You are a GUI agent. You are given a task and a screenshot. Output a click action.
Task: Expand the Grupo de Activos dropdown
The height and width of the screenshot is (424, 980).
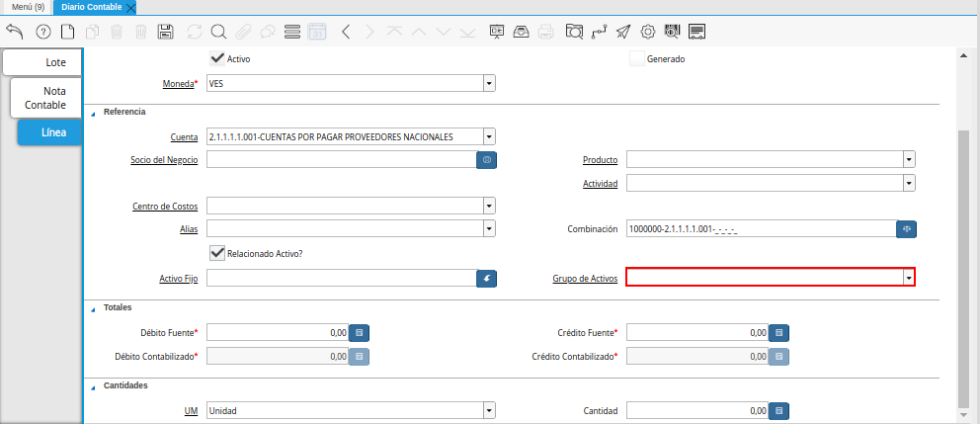908,279
